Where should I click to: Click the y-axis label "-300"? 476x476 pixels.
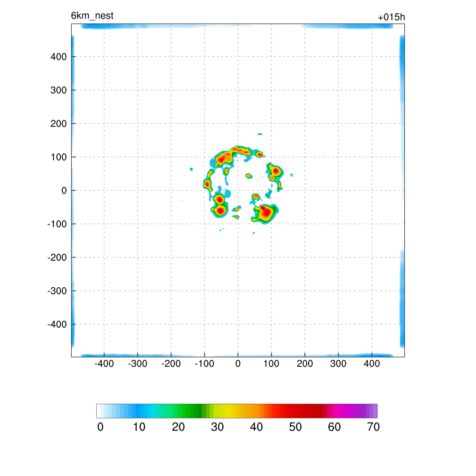tap(57, 291)
